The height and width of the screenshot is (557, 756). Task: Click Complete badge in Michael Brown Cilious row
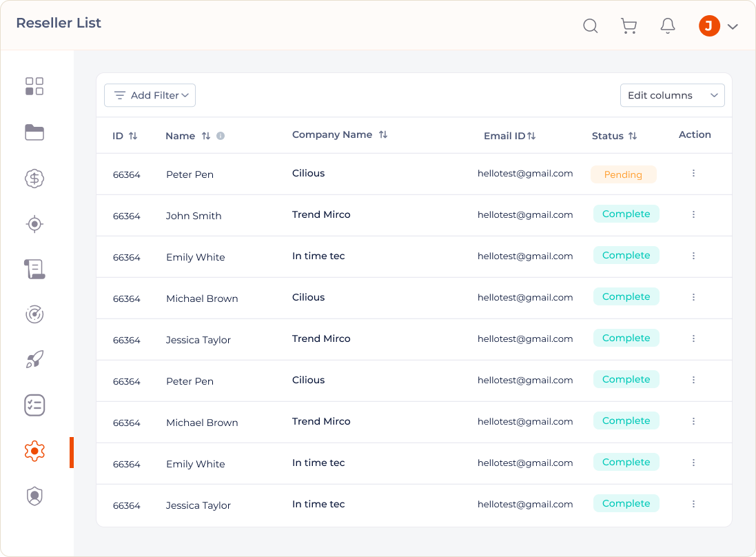(x=626, y=296)
